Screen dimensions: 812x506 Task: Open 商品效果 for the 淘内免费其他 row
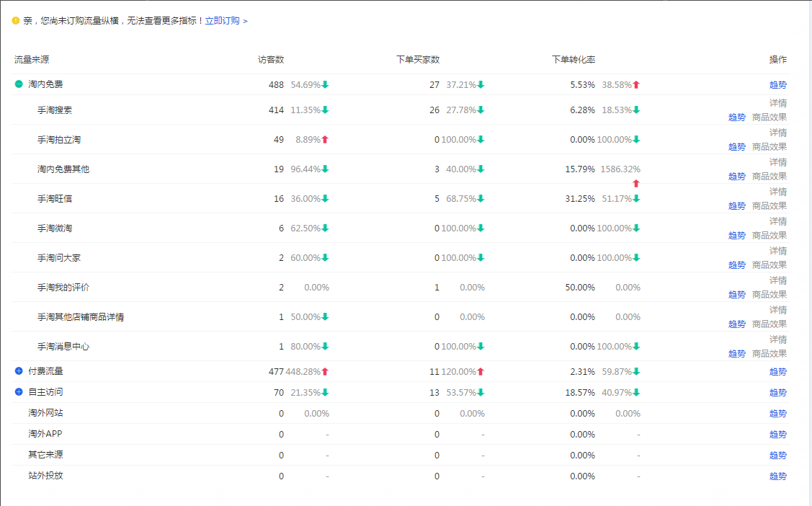[769, 176]
